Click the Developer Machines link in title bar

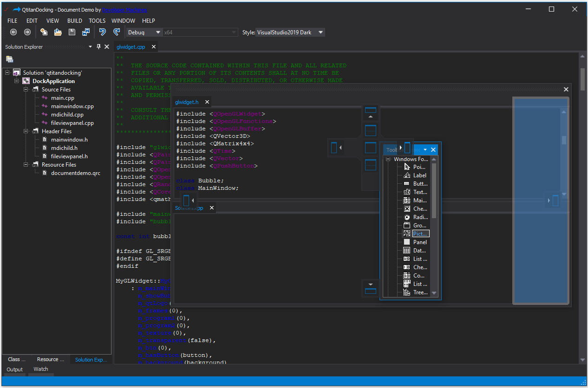click(x=124, y=10)
